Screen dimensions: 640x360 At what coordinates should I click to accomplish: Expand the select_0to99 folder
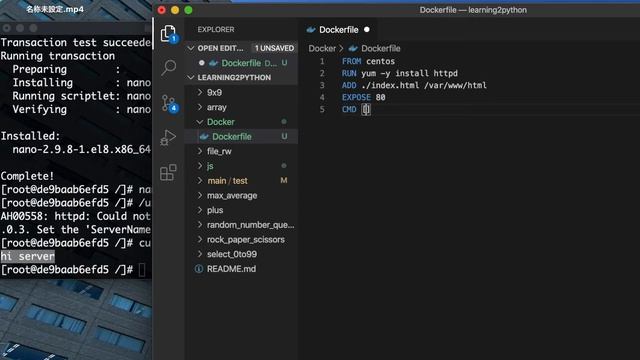click(x=200, y=254)
